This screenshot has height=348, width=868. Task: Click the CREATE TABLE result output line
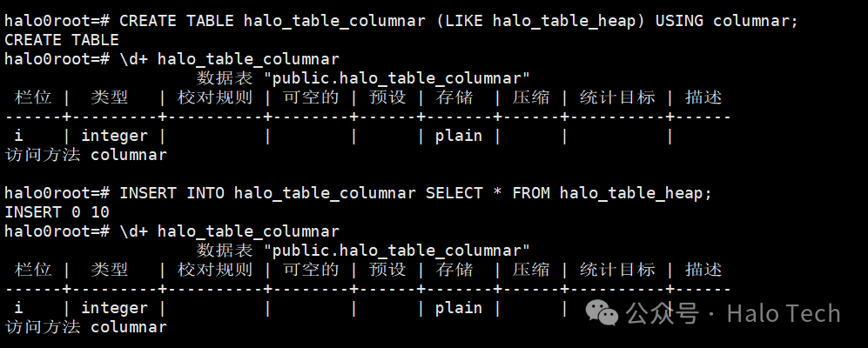(62, 40)
